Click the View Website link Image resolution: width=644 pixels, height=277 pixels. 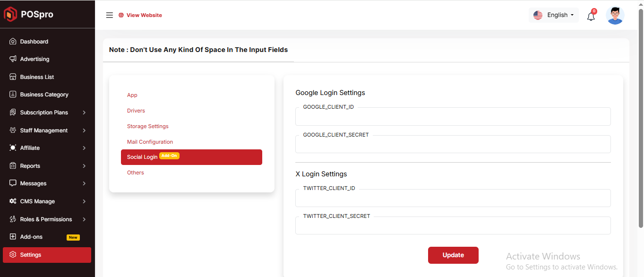click(144, 15)
